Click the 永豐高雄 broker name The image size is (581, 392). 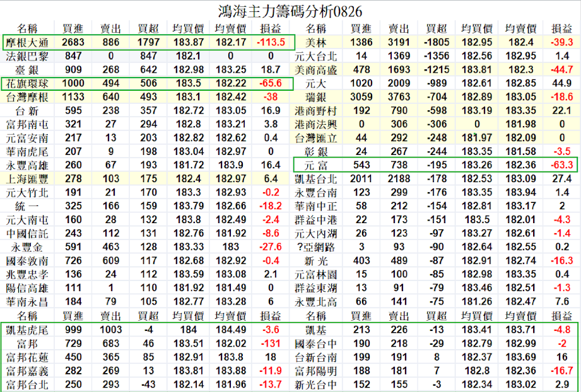[x=27, y=166]
